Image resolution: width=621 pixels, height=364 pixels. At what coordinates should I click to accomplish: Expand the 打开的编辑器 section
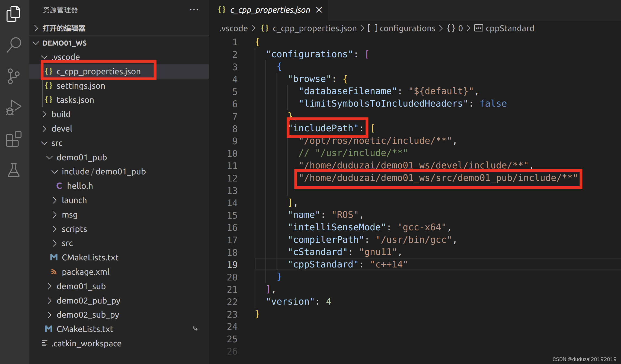click(x=119, y=28)
